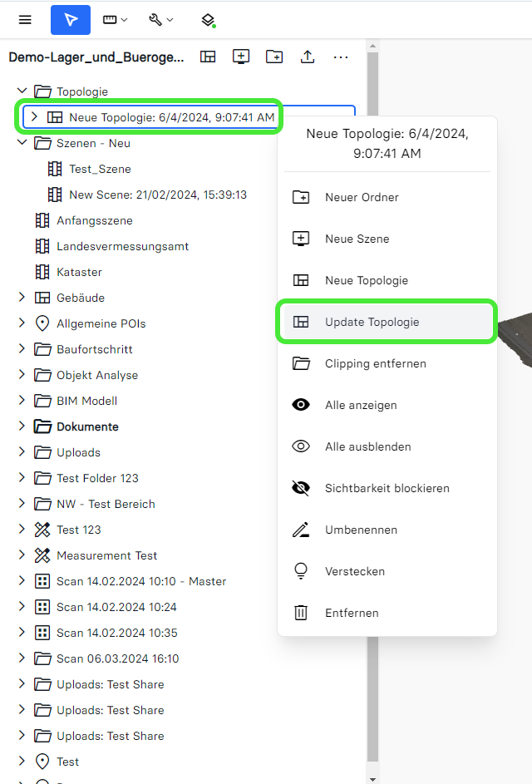The width and height of the screenshot is (532, 784).
Task: Open the measurement ruler tool dropdown
Action: (x=115, y=20)
